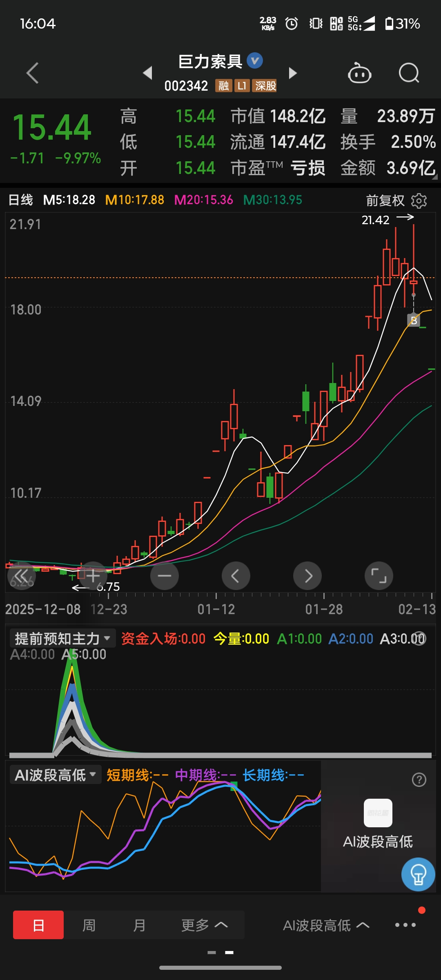Tap the back arrow at top left

click(x=32, y=73)
